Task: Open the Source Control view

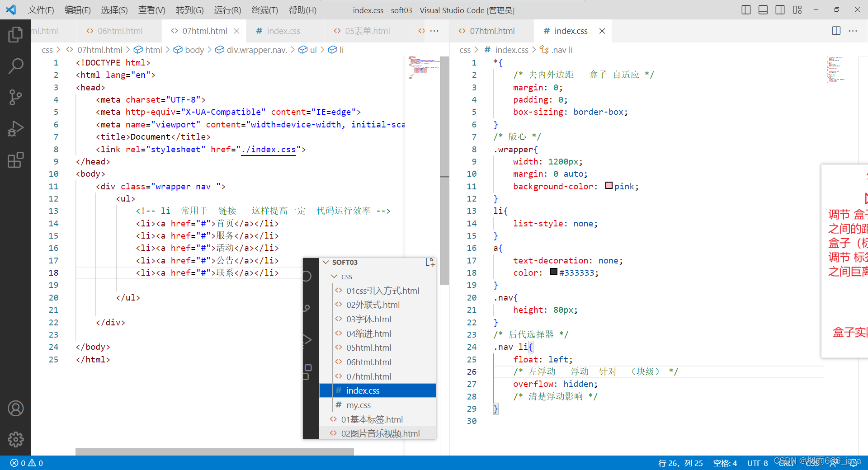Action: (x=15, y=97)
